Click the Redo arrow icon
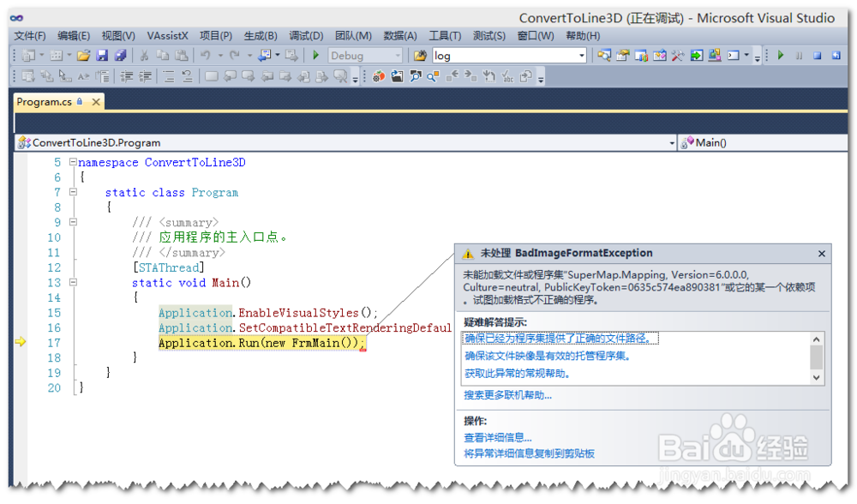 (235, 55)
